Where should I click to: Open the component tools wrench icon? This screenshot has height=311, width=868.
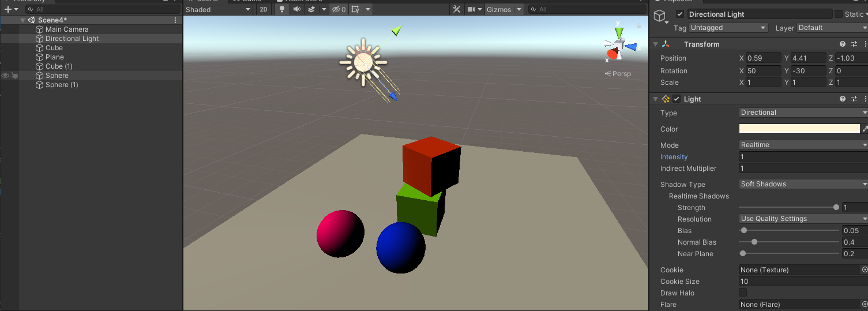click(x=456, y=9)
